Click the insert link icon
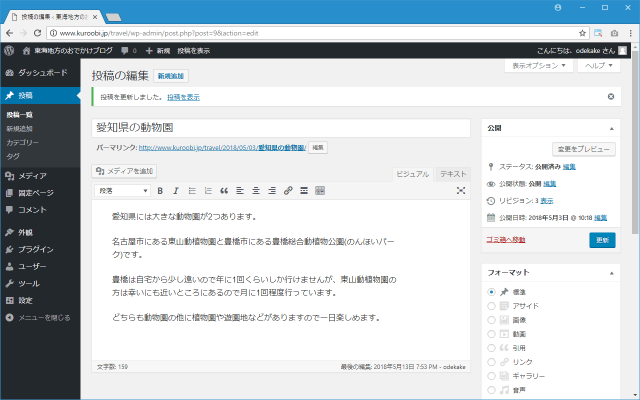Image resolution: width=640 pixels, height=400 pixels. click(288, 190)
